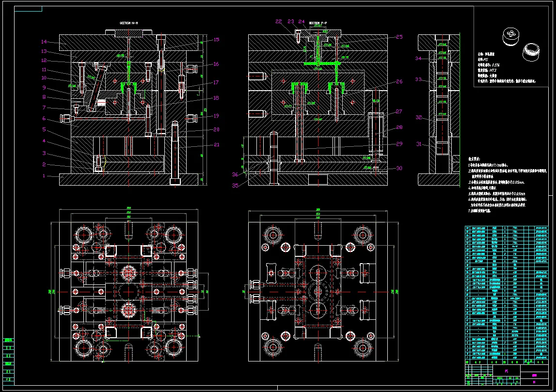Select part balloon number 4
Screen dimensions: 556x392
pyautogui.click(x=44, y=141)
